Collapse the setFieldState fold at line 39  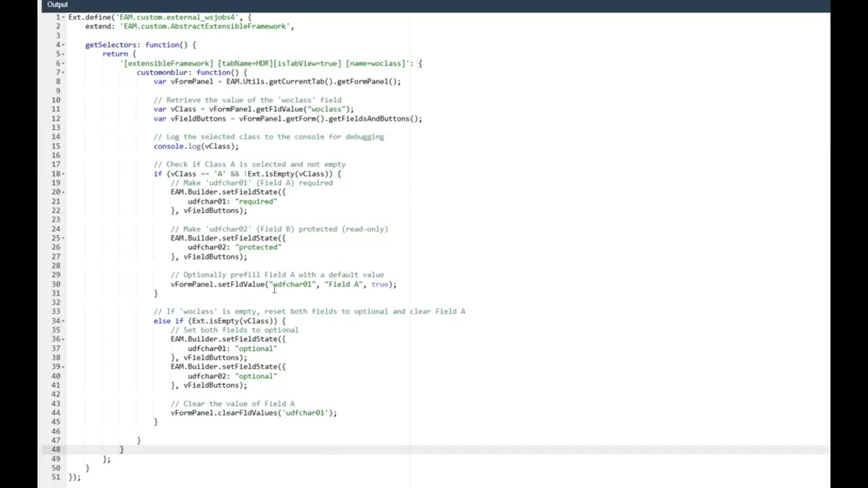64,367
